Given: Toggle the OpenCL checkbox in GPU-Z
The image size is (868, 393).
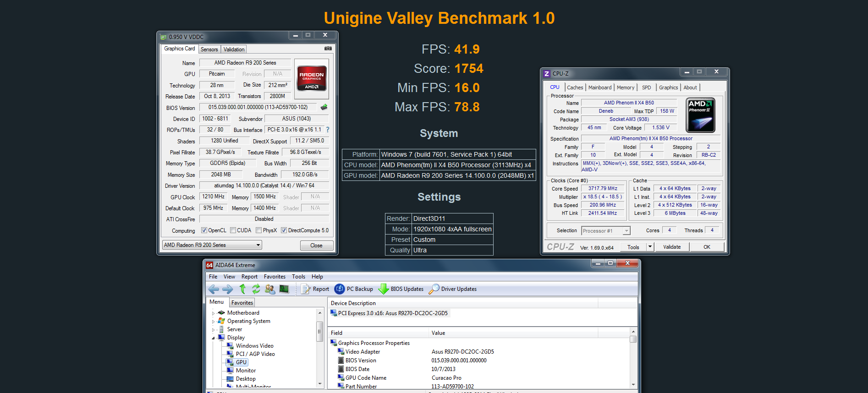Looking at the screenshot, I should coord(204,230).
